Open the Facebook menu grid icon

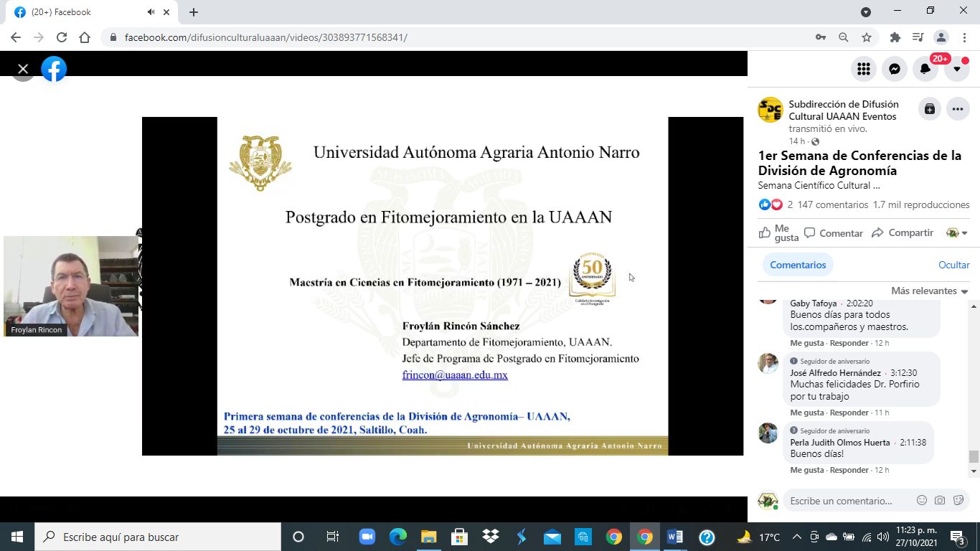pyautogui.click(x=864, y=69)
